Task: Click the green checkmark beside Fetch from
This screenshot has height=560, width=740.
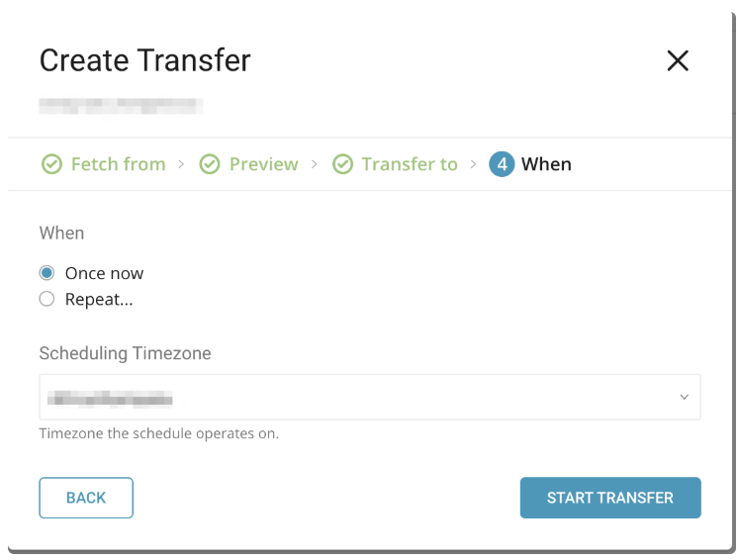Action: click(x=51, y=164)
